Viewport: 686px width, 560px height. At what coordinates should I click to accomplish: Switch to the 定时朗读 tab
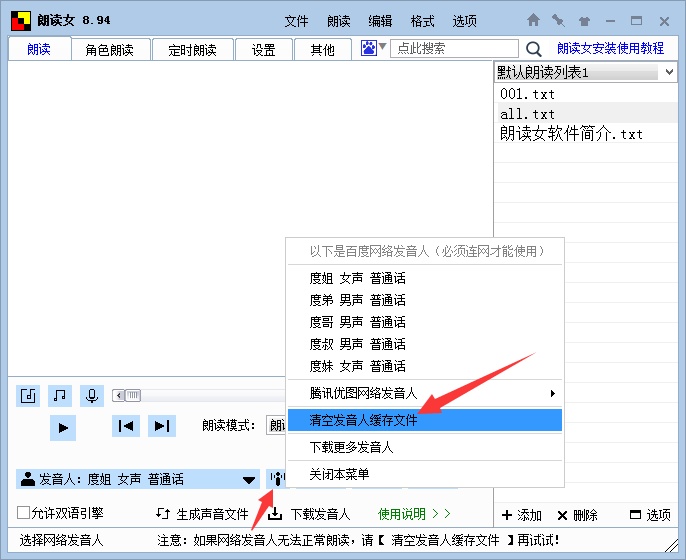coord(192,50)
